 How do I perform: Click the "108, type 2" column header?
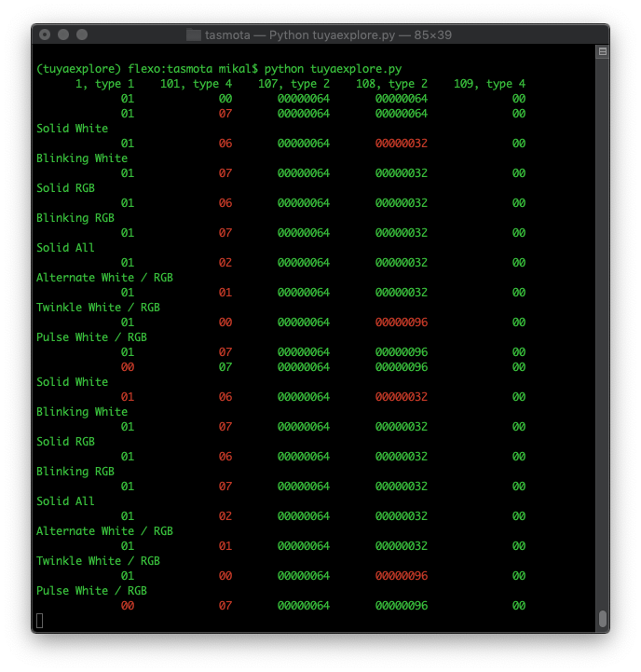391,84
